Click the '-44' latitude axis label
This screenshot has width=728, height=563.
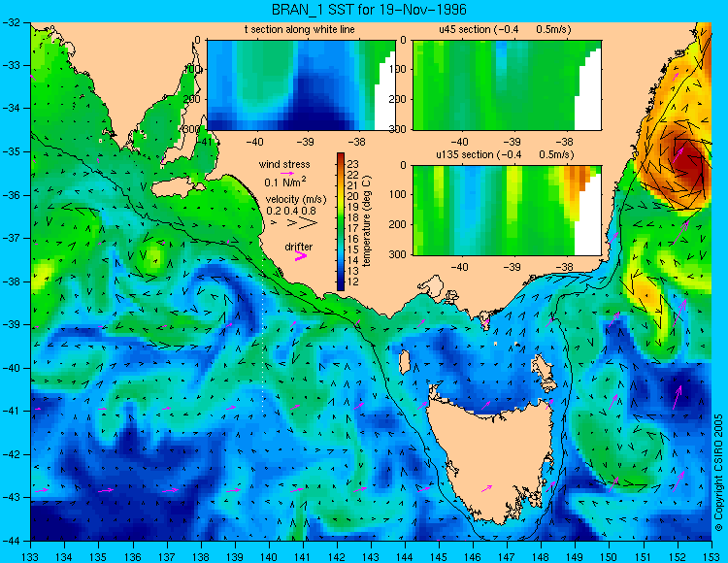[x=11, y=541]
